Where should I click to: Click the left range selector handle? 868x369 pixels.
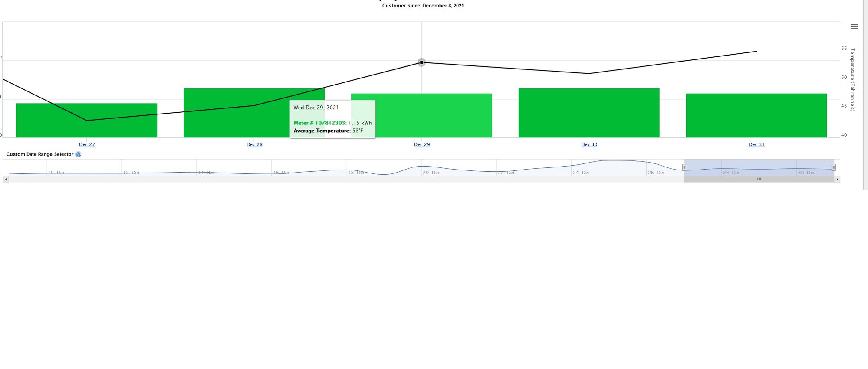coord(684,167)
